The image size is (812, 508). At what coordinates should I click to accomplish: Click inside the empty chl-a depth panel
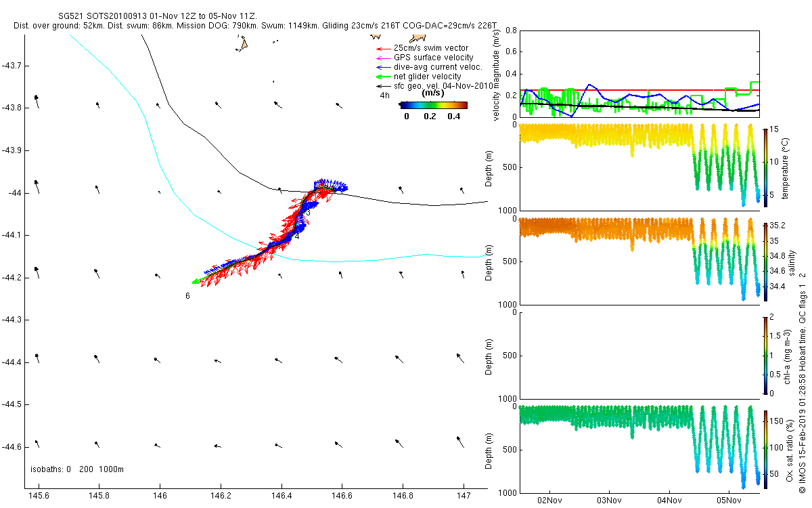[x=640, y=355]
